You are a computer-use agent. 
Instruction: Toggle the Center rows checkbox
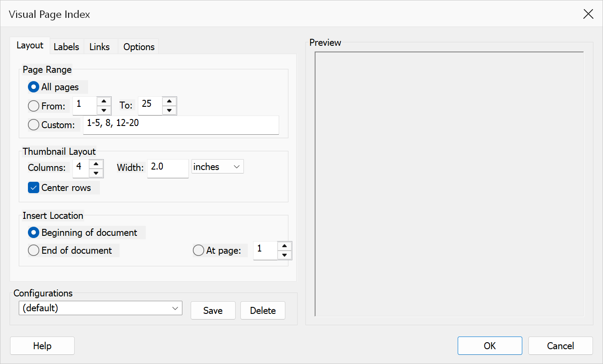coord(34,188)
